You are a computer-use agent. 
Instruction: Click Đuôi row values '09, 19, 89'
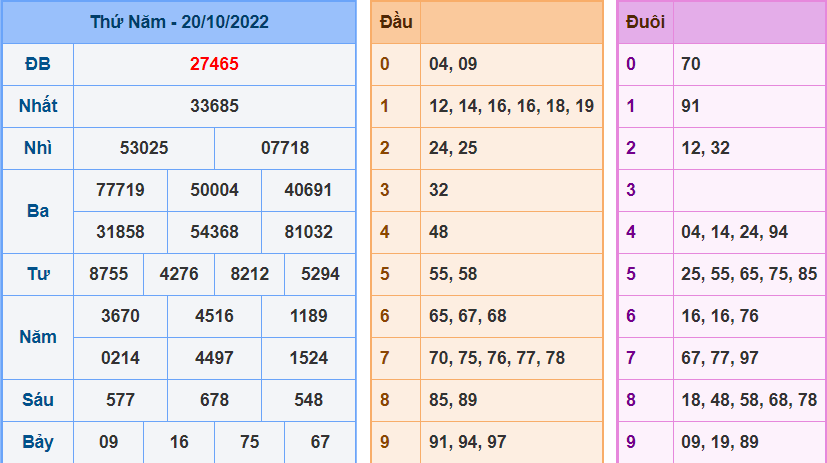pyautogui.click(x=720, y=442)
